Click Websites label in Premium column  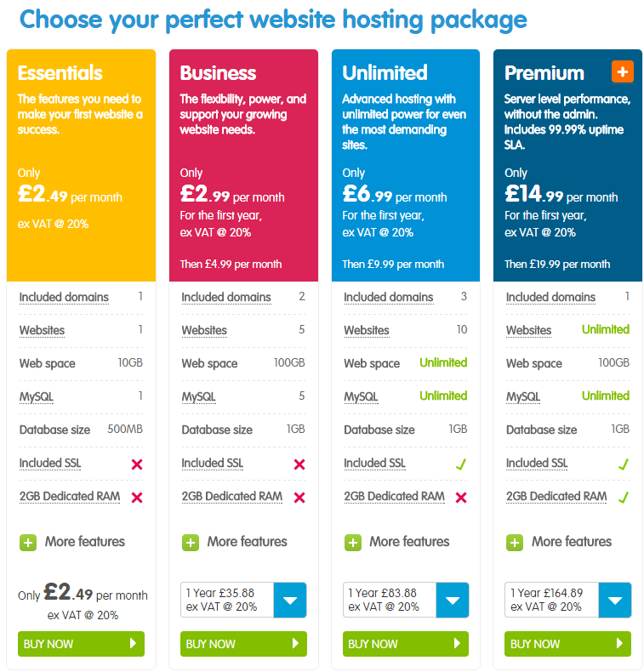pos(528,331)
